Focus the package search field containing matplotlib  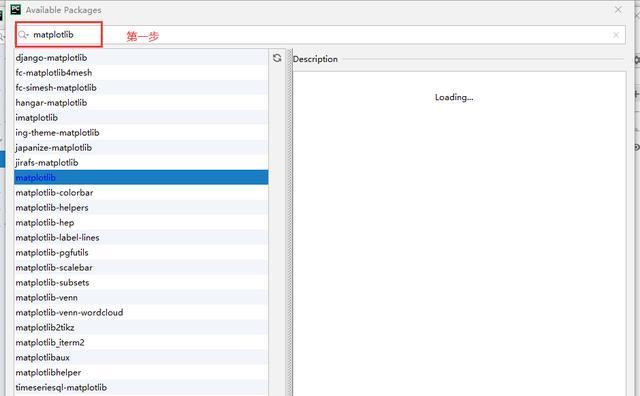pos(320,35)
